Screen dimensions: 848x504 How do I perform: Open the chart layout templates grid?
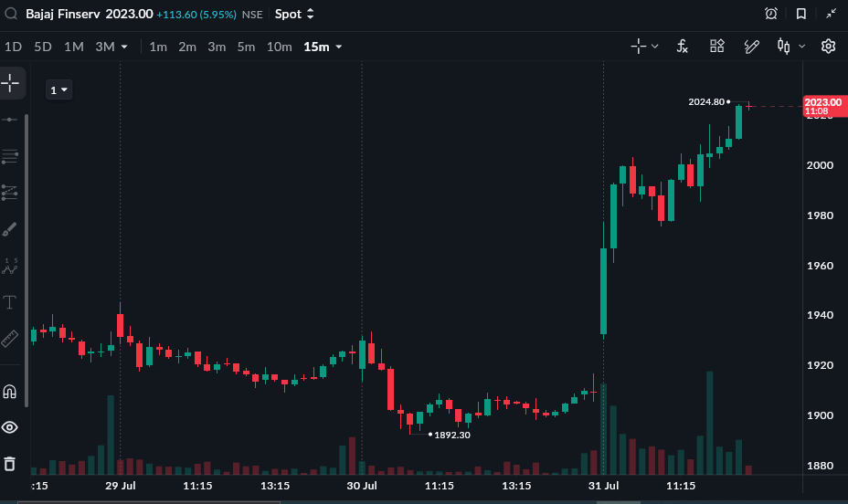pos(716,47)
